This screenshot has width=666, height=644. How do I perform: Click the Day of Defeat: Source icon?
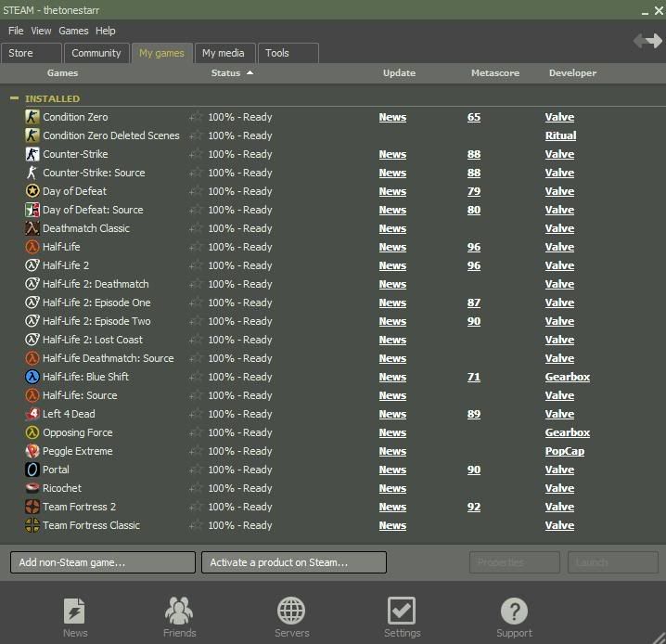click(x=32, y=210)
